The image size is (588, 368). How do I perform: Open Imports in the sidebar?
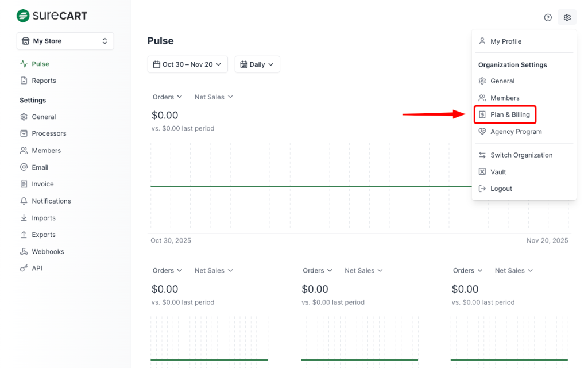tap(44, 218)
